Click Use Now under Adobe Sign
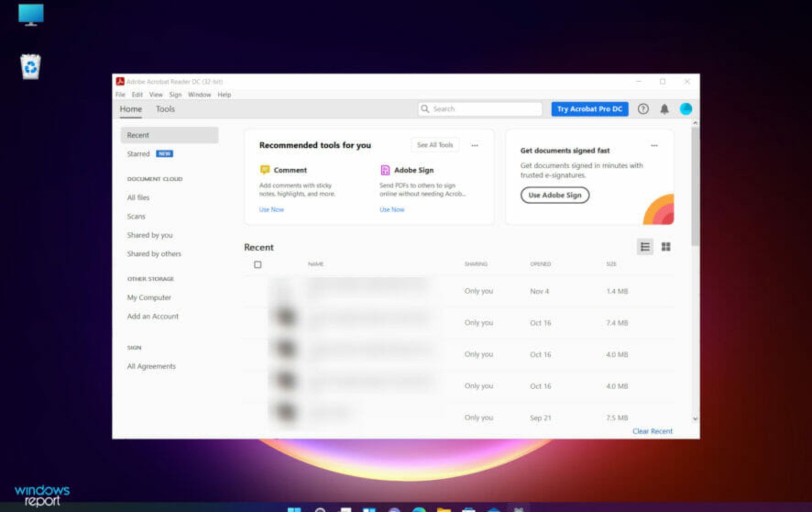The height and width of the screenshot is (512, 812). coord(392,209)
